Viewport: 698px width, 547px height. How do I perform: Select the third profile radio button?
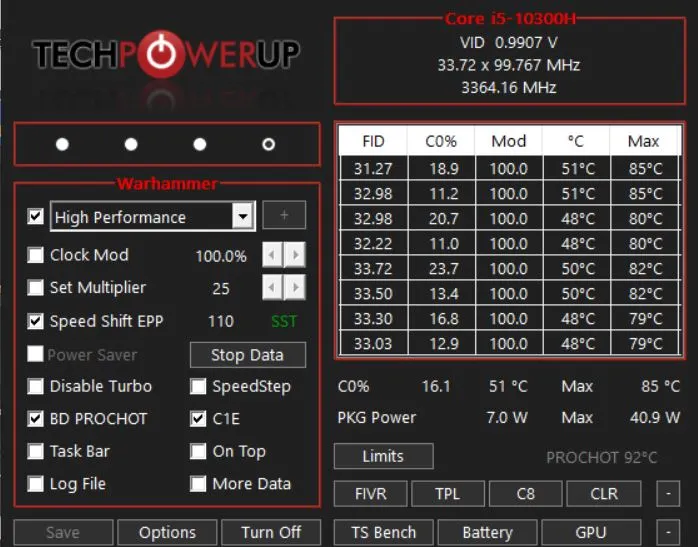[200, 144]
